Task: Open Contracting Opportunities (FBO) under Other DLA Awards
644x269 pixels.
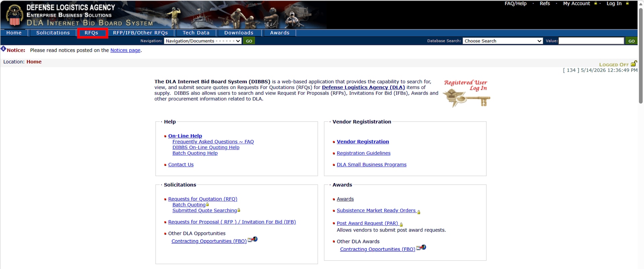Action: [x=378, y=249]
